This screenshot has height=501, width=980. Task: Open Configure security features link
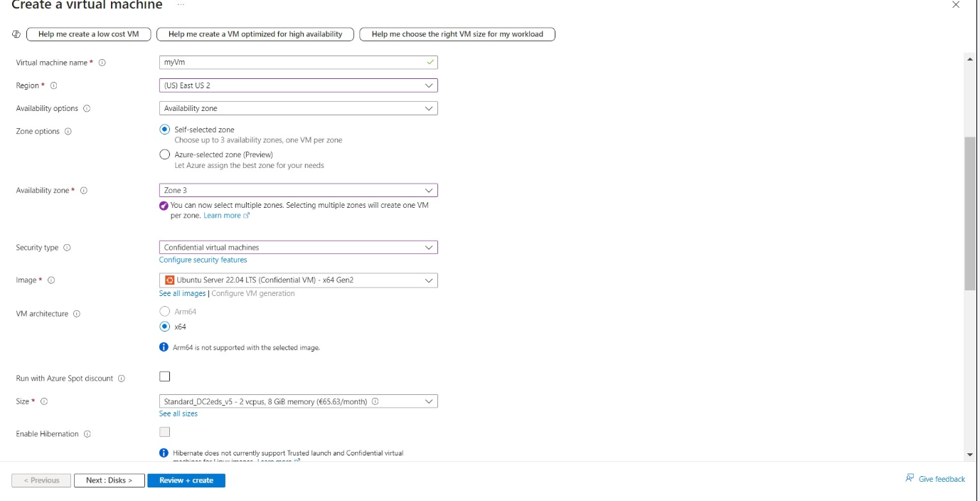[203, 260]
